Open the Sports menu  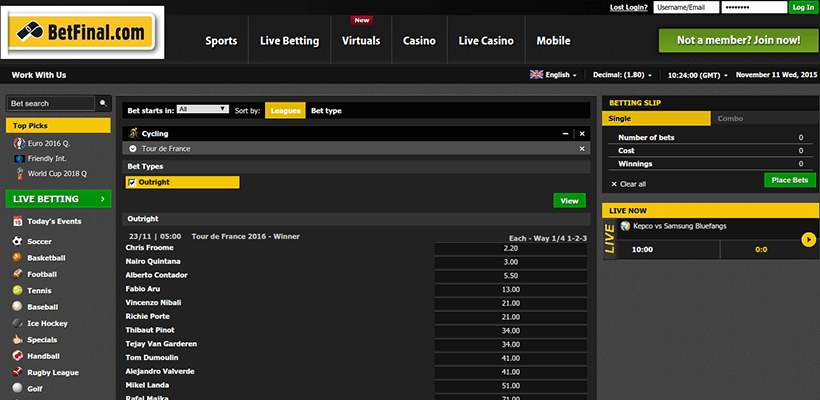[x=221, y=41]
